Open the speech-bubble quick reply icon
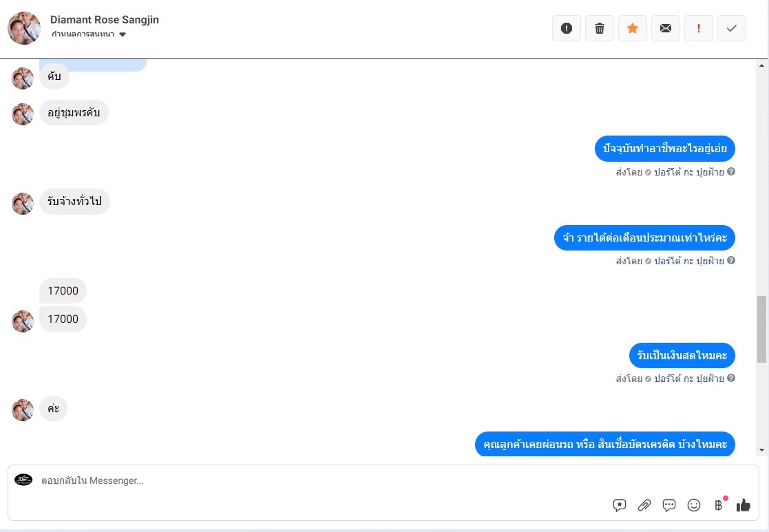 pos(669,505)
